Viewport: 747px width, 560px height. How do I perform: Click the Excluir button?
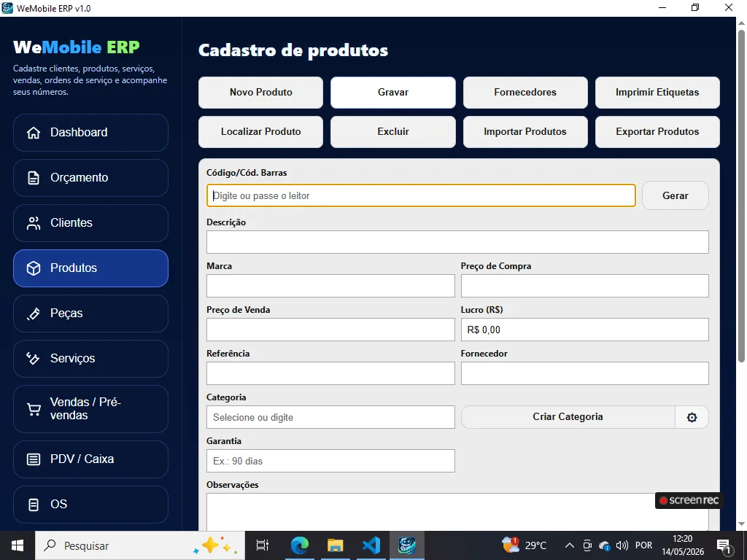[393, 132]
